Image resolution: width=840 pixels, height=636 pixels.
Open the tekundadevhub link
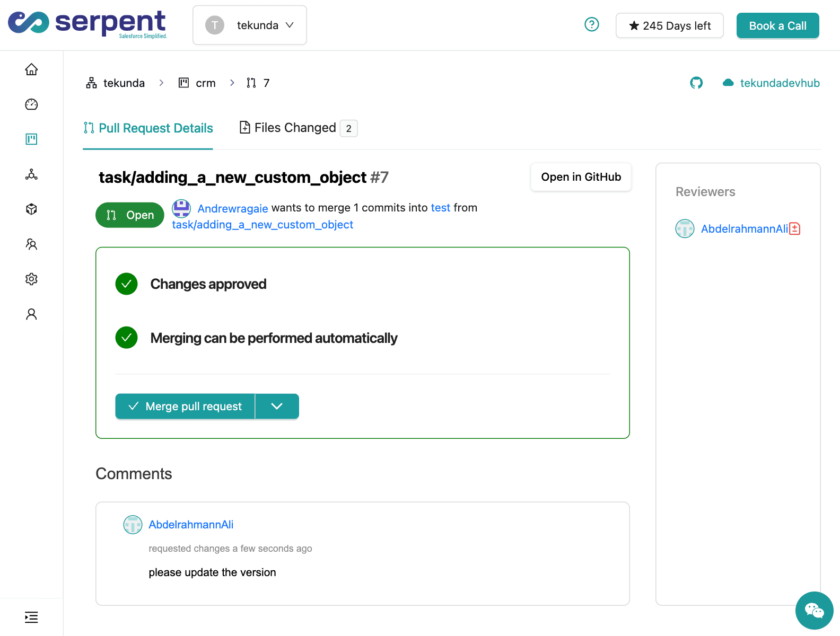(779, 83)
